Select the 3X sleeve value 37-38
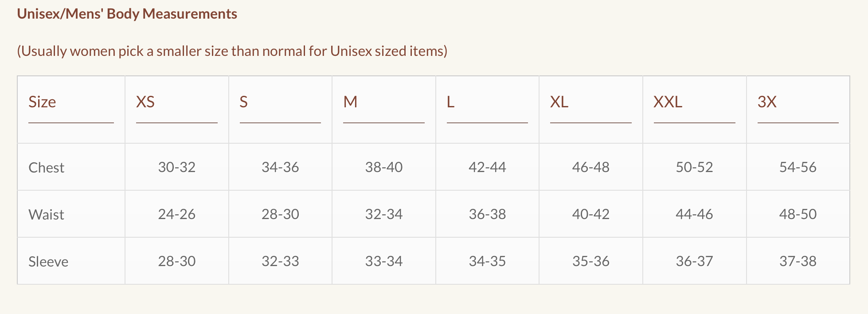The height and width of the screenshot is (314, 868). (x=798, y=261)
